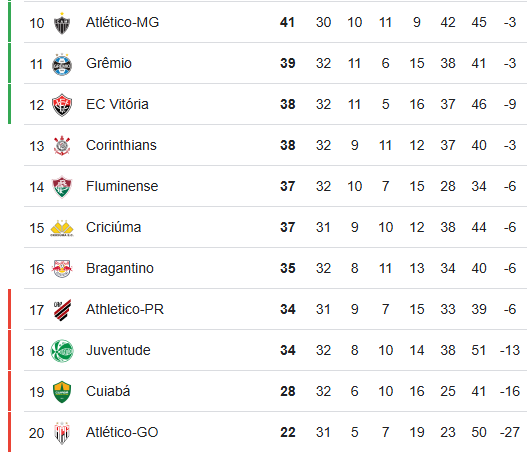Click the Juventude club crest
The height and width of the screenshot is (452, 527).
[62, 351]
